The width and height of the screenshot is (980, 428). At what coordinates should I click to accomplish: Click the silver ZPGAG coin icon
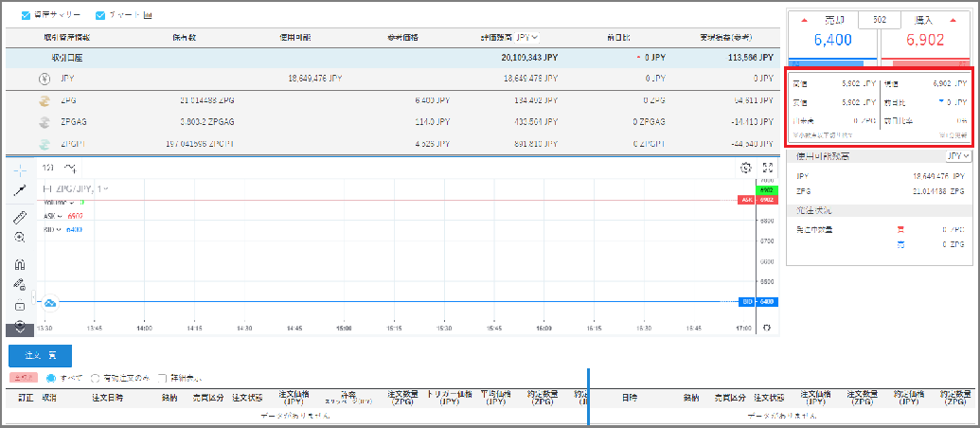(x=44, y=121)
